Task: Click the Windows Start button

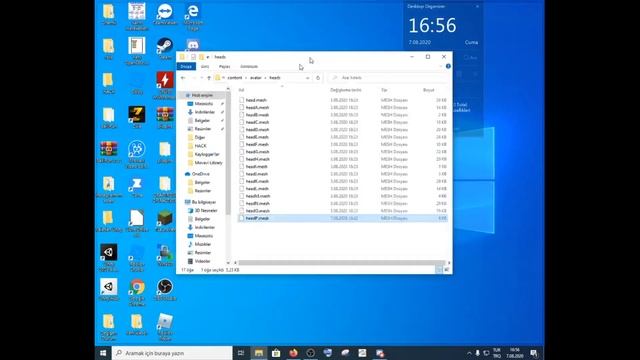Action: (103, 353)
